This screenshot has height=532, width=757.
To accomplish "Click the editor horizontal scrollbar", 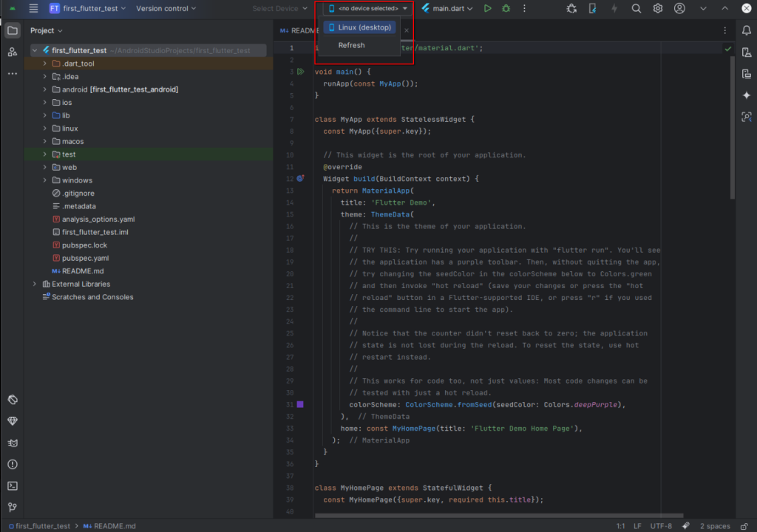I will tap(499, 515).
